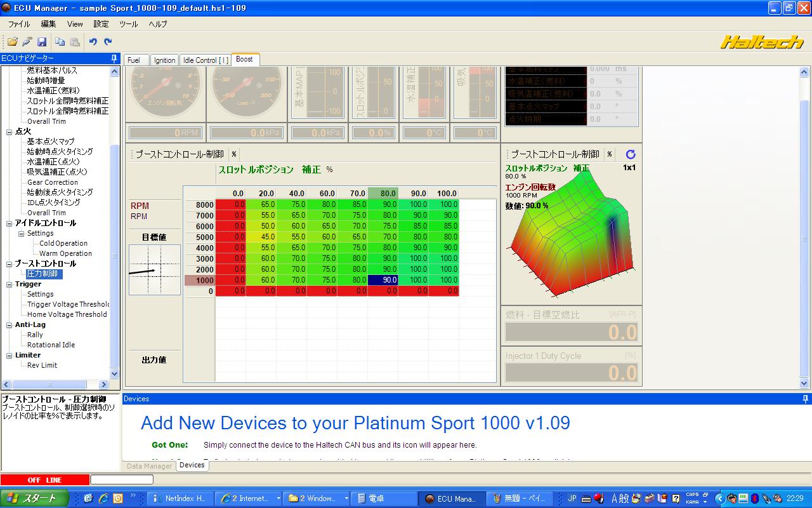Pin the ECU Navigator panel
The height and width of the screenshot is (508, 812).
click(114, 58)
